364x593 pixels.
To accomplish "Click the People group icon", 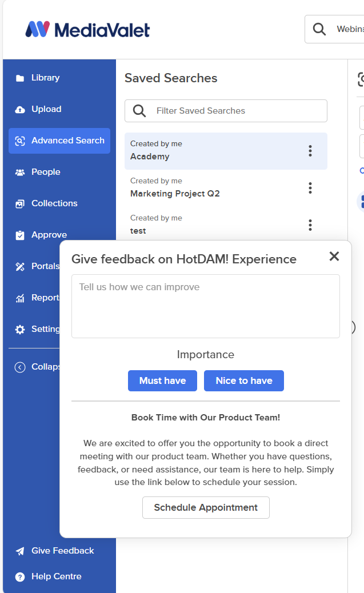I will coord(19,173).
